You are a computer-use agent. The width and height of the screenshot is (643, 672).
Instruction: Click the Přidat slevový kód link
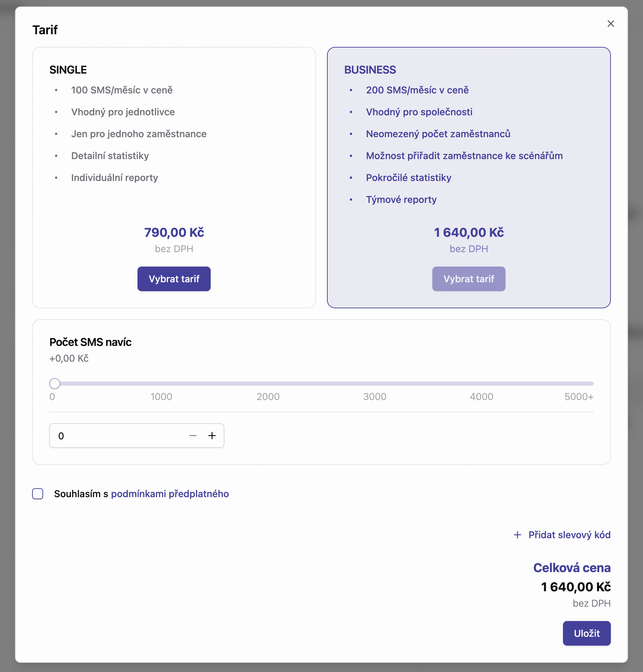[x=569, y=535]
